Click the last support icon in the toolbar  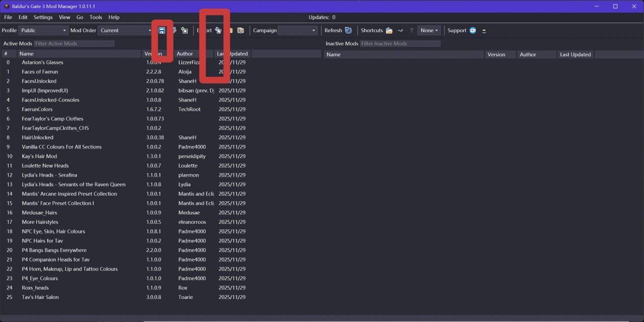(484, 30)
